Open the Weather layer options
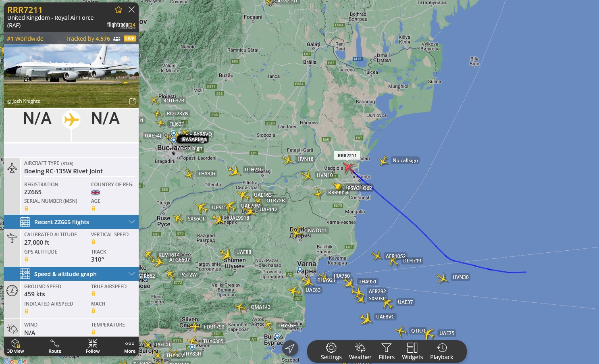This screenshot has width=599, height=364. (360, 352)
